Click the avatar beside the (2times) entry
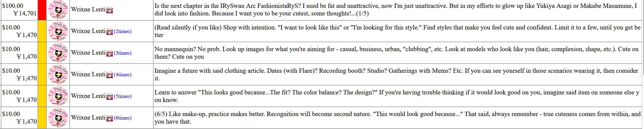The image size is (644, 129). pyautogui.click(x=58, y=31)
